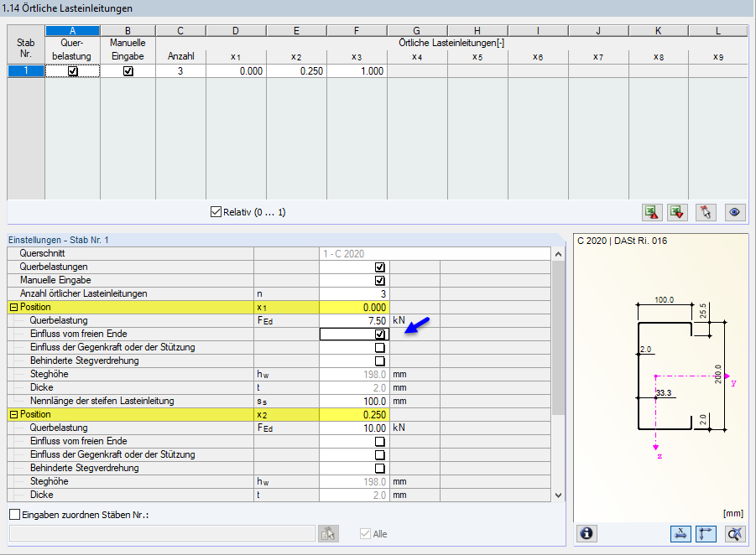Select members graphically icon beside assignment field
The image size is (756, 555).
pos(328,533)
